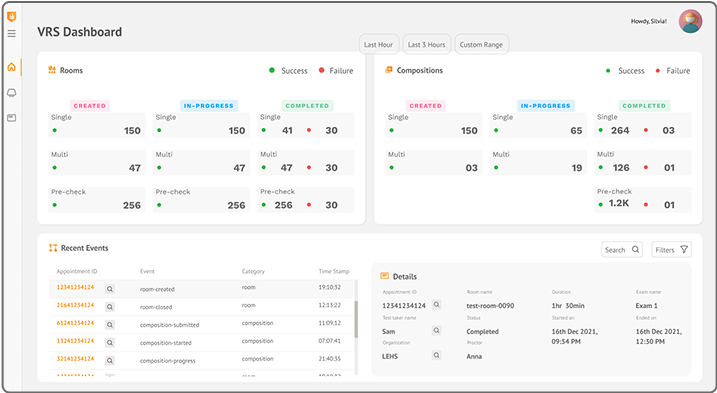Click the Recent Events list scrollbar
The height and width of the screenshot is (393, 717).
356,319
